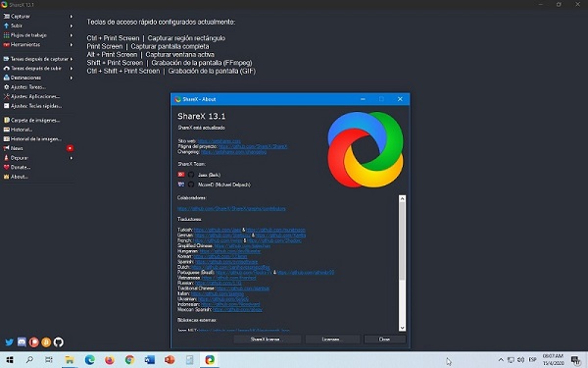Open the taskbar clock and date
Viewport: 588px width, 368px height.
(x=553, y=360)
